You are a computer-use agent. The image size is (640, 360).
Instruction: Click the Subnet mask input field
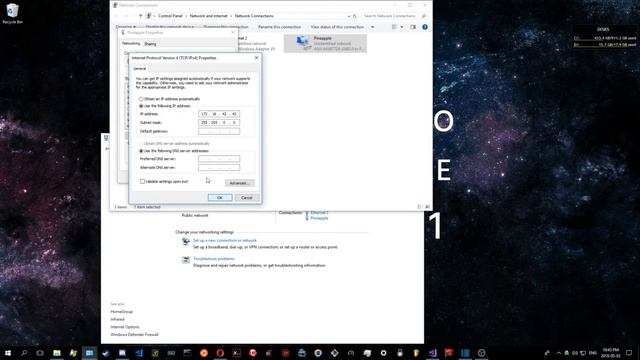coord(219,122)
